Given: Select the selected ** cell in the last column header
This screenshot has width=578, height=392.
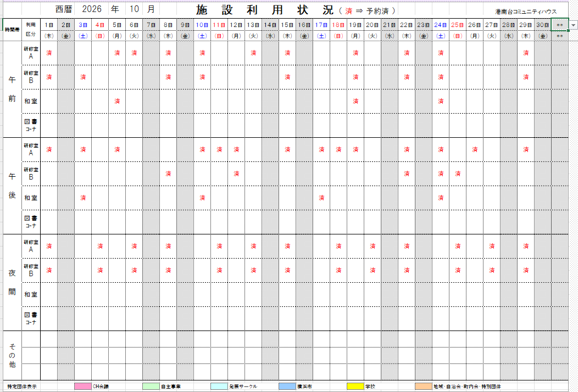Looking at the screenshot, I should point(559,25).
